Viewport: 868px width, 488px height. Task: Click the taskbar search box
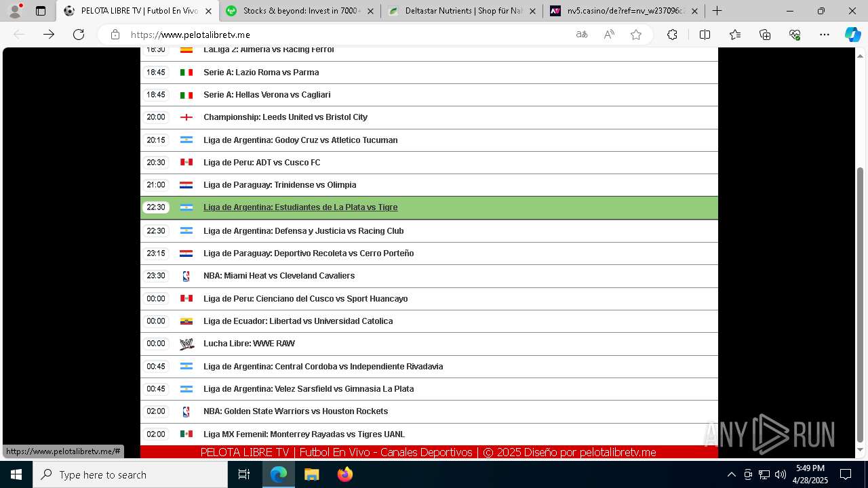click(130, 474)
